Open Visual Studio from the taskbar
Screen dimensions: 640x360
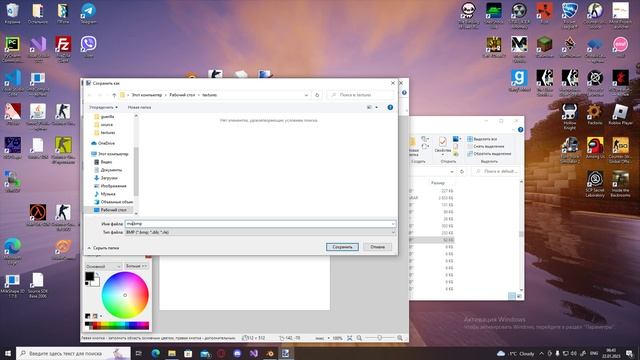[x=253, y=353]
